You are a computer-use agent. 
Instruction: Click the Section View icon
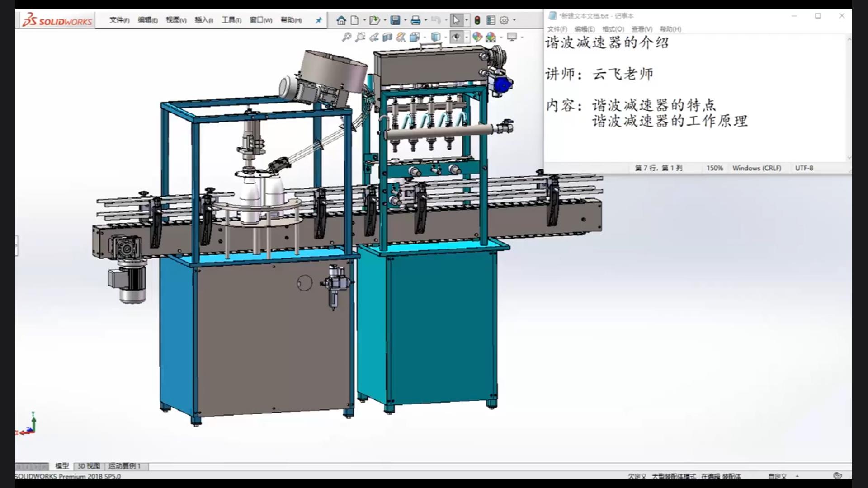[387, 37]
